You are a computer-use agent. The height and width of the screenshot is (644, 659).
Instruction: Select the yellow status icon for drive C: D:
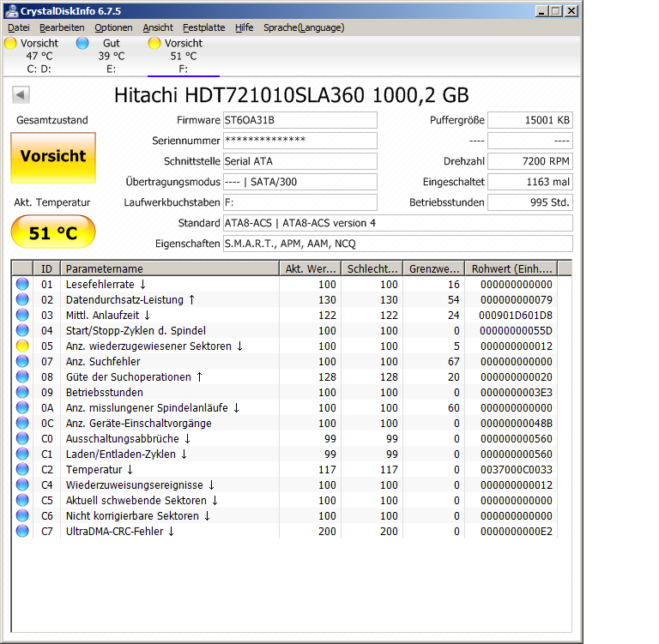[x=10, y=43]
